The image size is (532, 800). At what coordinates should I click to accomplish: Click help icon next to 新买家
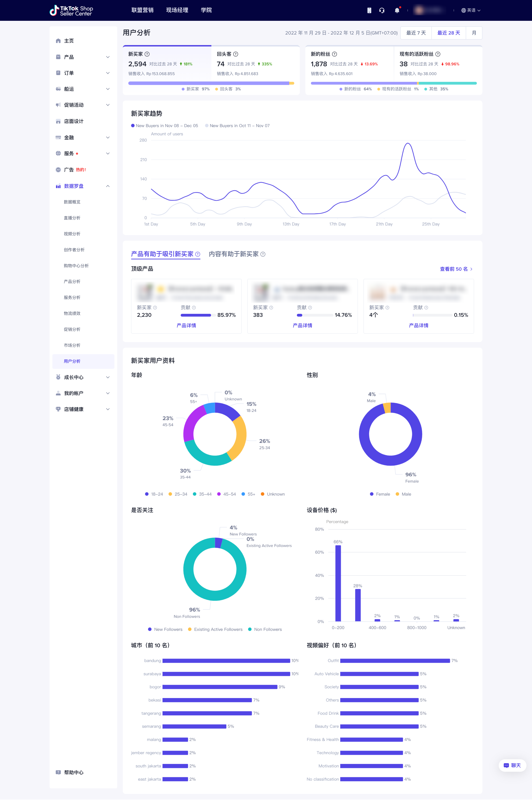pos(147,54)
